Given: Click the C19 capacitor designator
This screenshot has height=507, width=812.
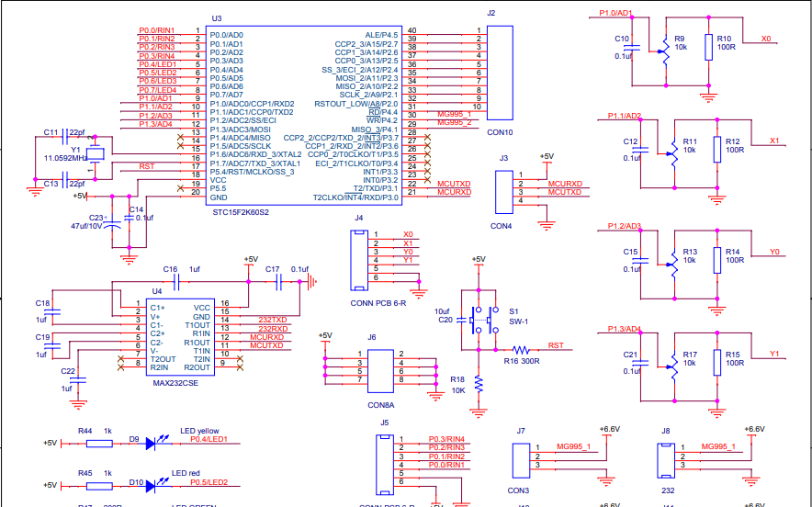Looking at the screenshot, I should [x=42, y=337].
